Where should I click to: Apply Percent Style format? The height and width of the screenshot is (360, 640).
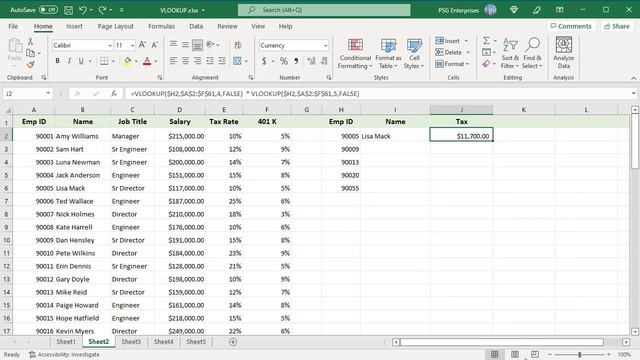[284, 61]
